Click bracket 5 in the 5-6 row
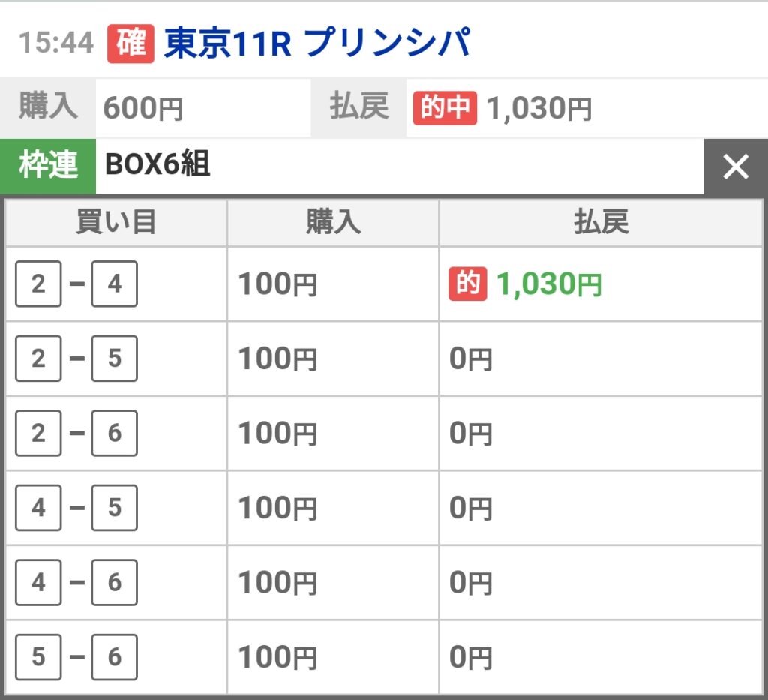Screen dimensions: 768x700 pos(38,657)
